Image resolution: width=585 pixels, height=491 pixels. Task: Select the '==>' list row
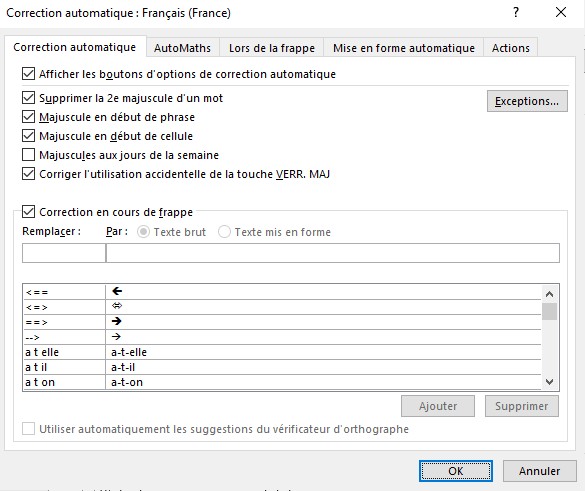pyautogui.click(x=282, y=322)
